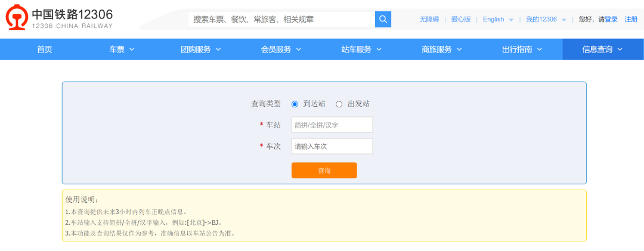The height and width of the screenshot is (251, 644).
Task: Click the 车次 train number input field
Action: [x=332, y=146]
